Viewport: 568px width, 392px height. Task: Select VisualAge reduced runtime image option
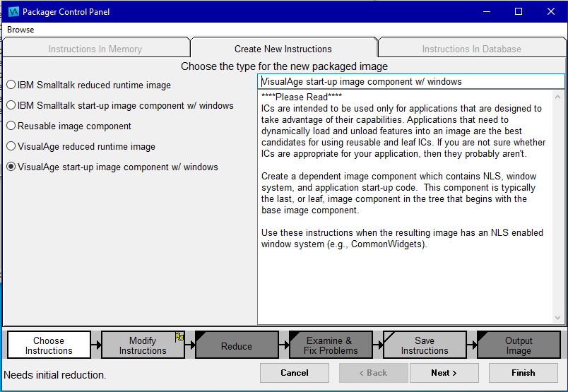pyautogui.click(x=11, y=146)
